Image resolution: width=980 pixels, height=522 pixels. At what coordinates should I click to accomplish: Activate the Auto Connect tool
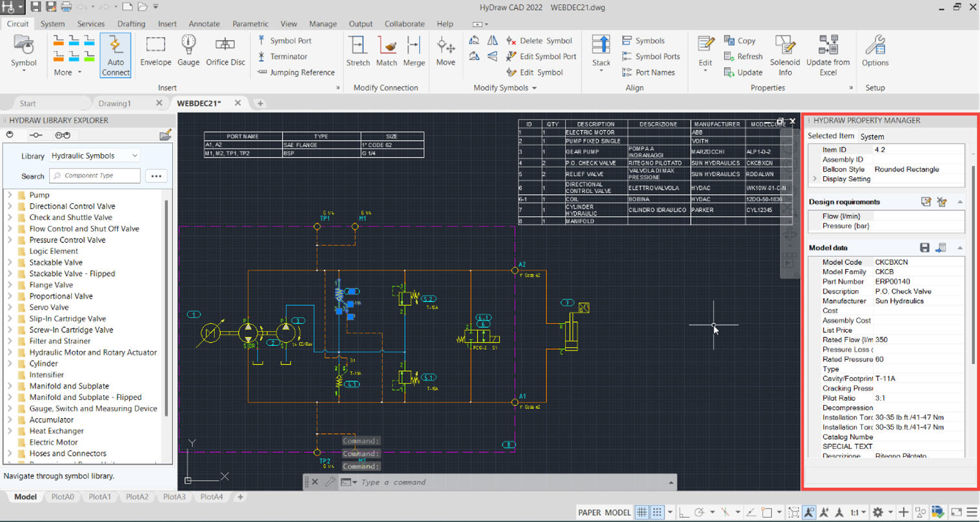115,55
